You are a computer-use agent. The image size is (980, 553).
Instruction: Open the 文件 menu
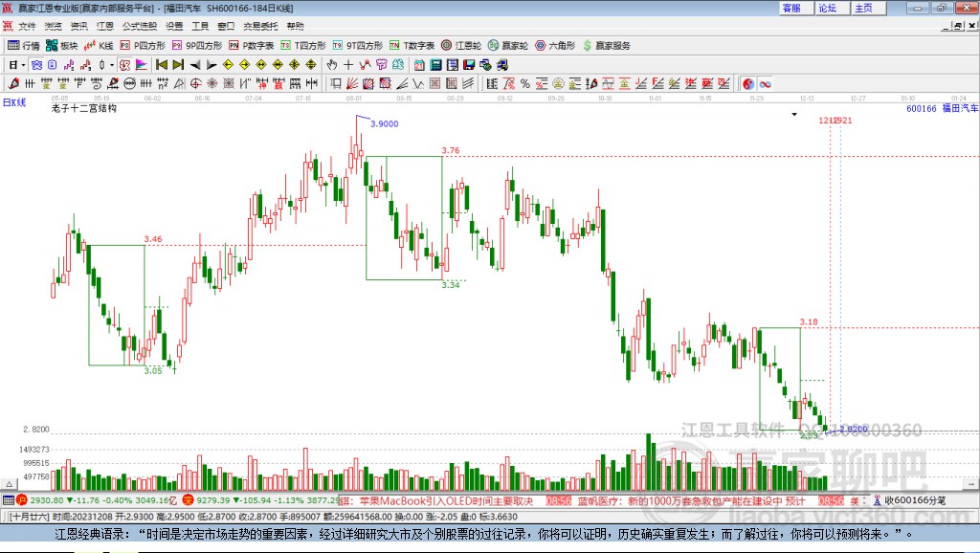click(x=27, y=26)
